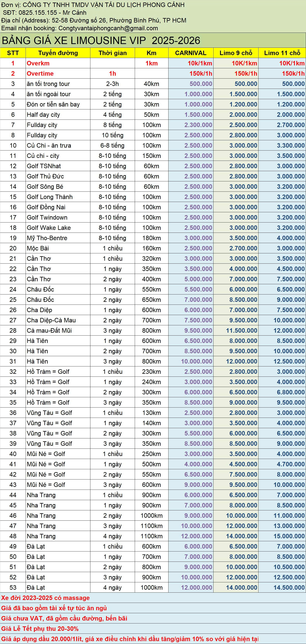Select the Golf Long Thành route cell
Screen dimensions: 306x644
pyautogui.click(x=49, y=197)
